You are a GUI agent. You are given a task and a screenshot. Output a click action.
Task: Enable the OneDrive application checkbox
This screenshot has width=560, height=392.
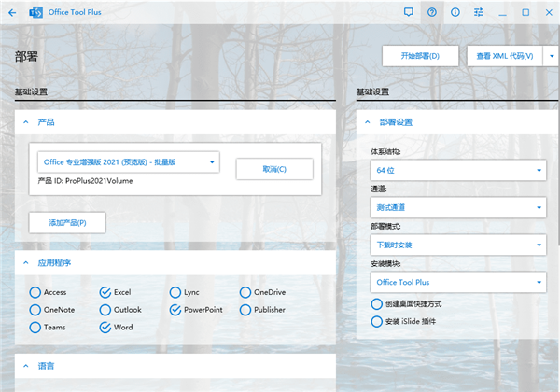245,292
